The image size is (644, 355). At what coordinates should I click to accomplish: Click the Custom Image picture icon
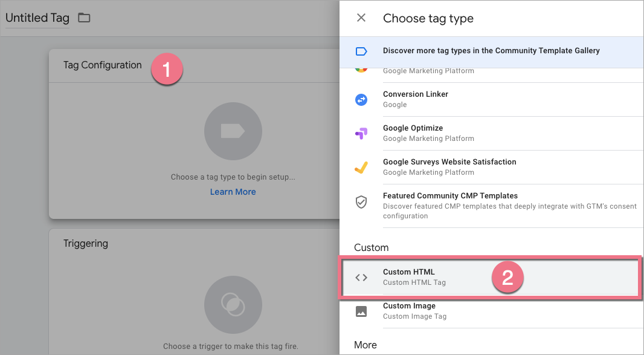[x=361, y=311]
